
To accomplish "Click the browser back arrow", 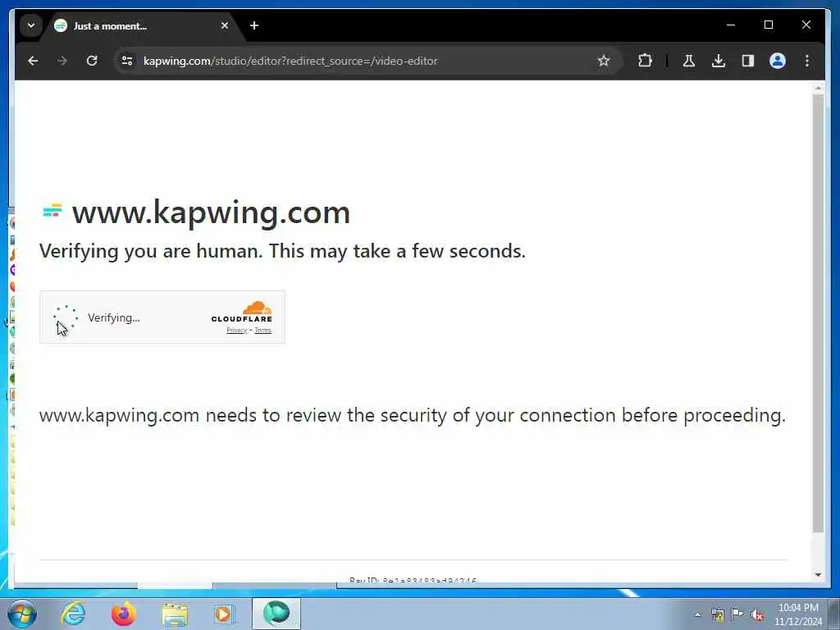I will pos(33,61).
